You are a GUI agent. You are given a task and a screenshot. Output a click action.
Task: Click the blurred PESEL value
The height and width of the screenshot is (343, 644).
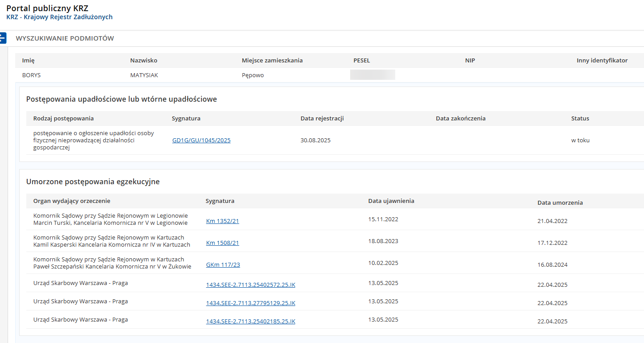[372, 75]
